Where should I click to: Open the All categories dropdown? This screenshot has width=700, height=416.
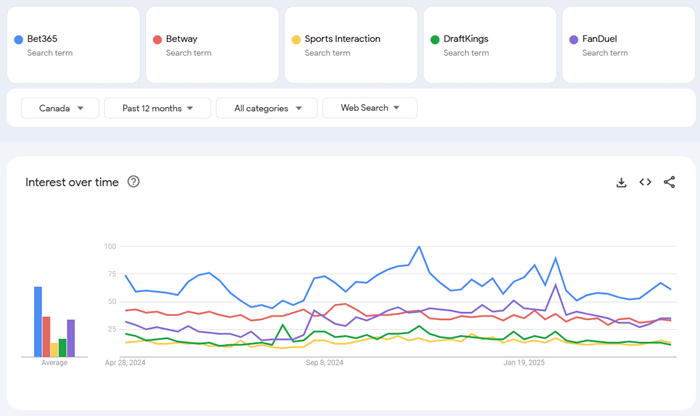point(267,108)
